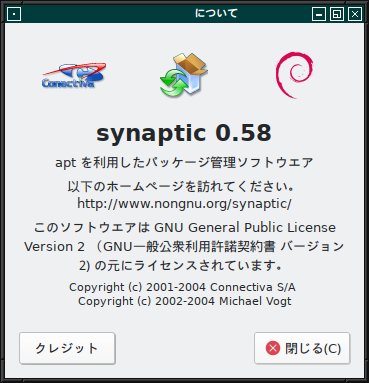Click the Conectiva logo image
The image size is (369, 383).
coord(74,75)
